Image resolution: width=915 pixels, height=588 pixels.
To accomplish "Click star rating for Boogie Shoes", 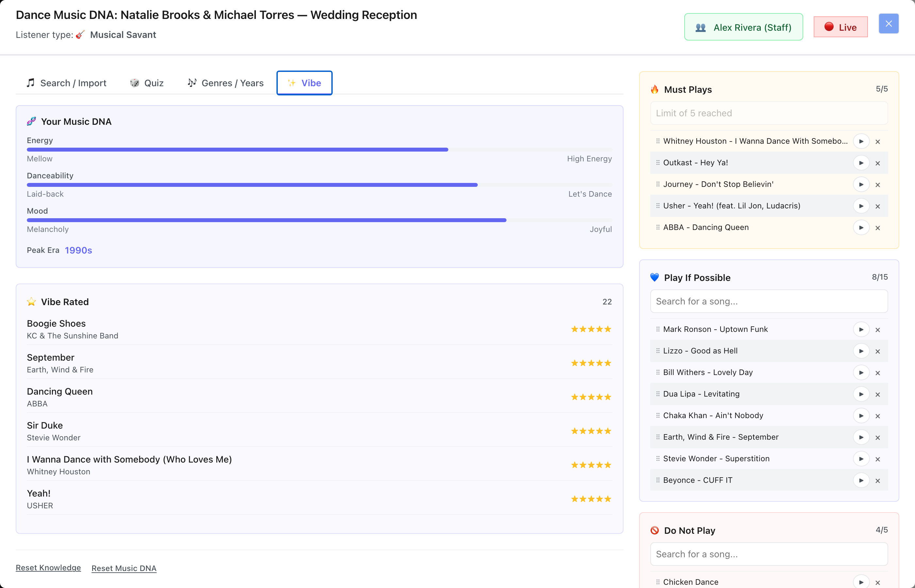I will pos(591,329).
